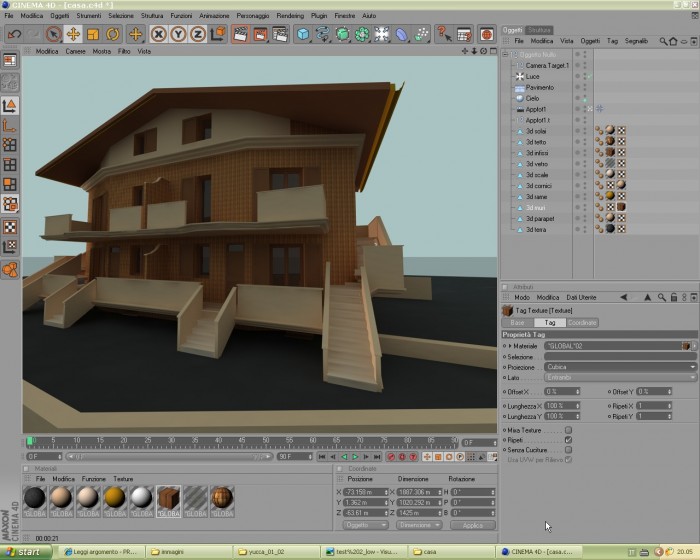Toggle the Senza Cuciture checkbox
The image size is (700, 560).
(568, 450)
